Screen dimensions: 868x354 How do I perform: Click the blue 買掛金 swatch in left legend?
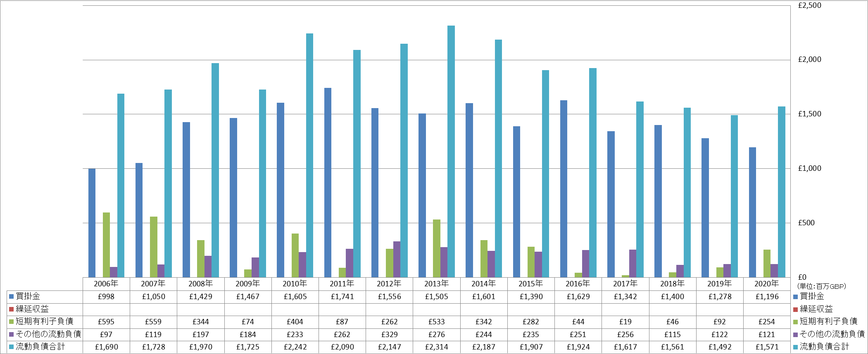click(12, 297)
